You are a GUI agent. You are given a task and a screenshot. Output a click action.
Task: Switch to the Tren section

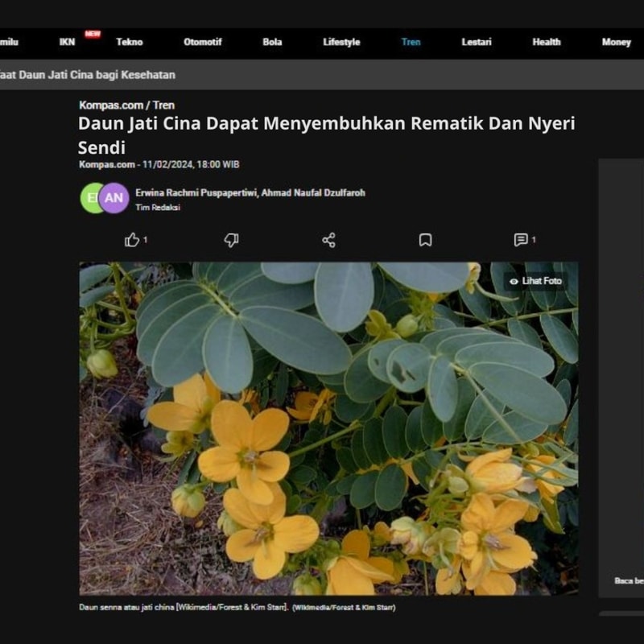point(411,42)
